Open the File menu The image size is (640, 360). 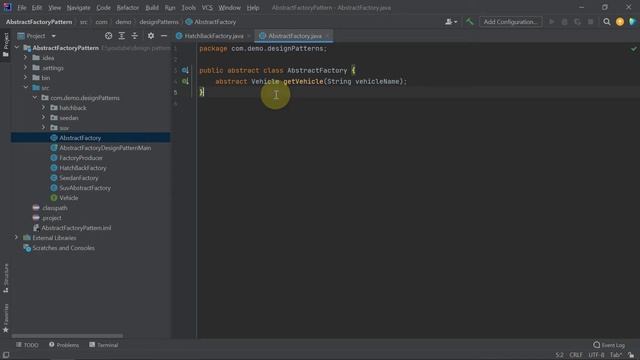(21, 8)
